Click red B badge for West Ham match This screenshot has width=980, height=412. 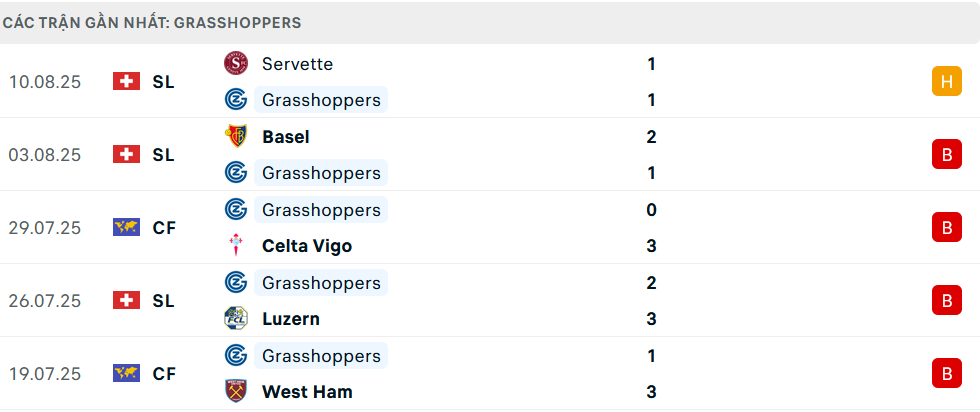click(945, 374)
